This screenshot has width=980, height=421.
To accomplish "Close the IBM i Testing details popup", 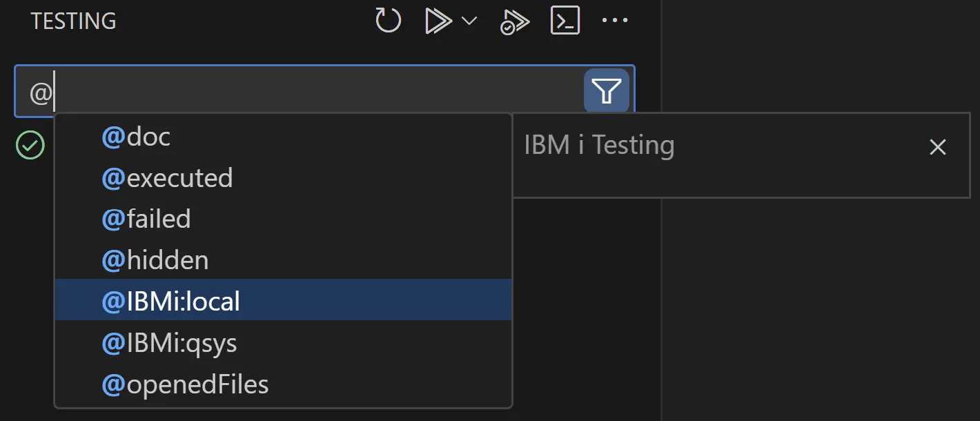I will click(937, 146).
